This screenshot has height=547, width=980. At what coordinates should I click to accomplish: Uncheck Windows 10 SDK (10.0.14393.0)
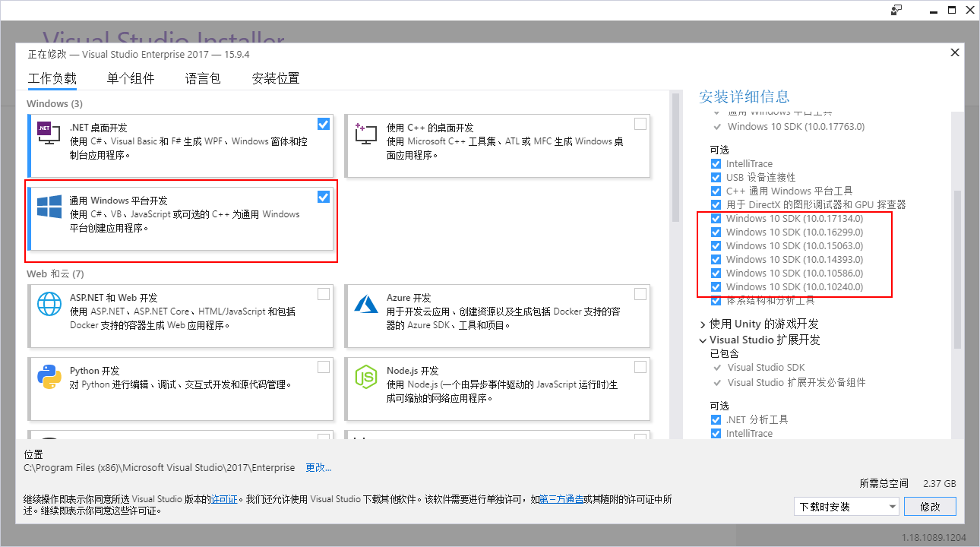click(x=716, y=259)
